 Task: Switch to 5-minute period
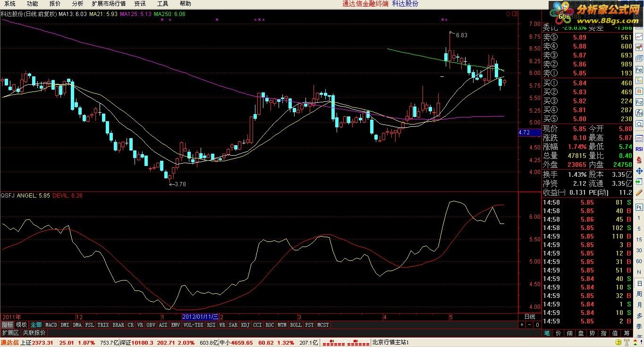click(x=639, y=229)
